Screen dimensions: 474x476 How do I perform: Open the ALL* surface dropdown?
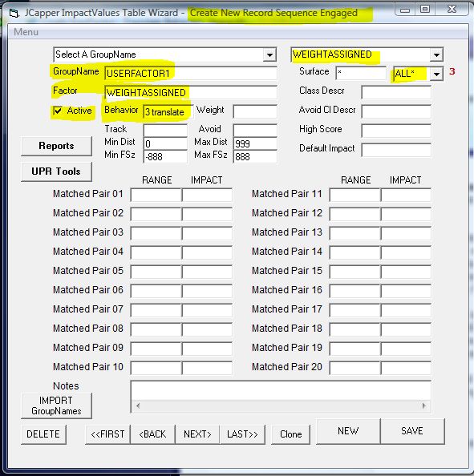[436, 74]
